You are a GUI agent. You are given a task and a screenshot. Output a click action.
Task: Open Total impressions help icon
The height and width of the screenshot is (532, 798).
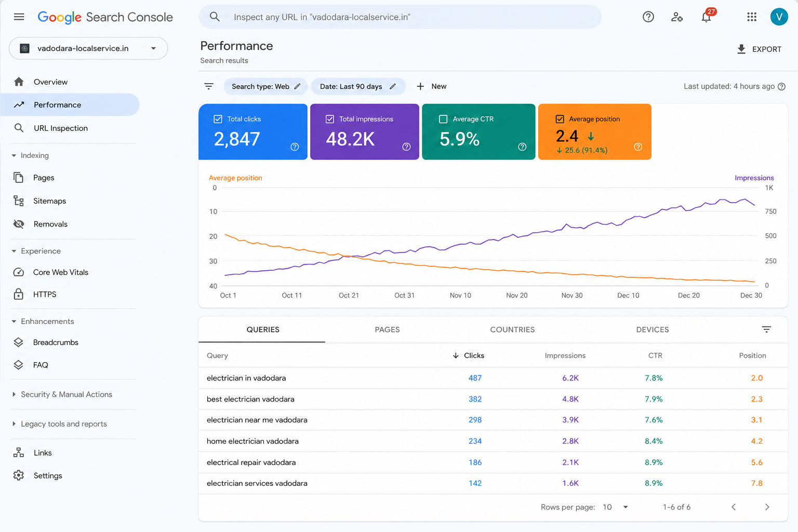pos(406,147)
